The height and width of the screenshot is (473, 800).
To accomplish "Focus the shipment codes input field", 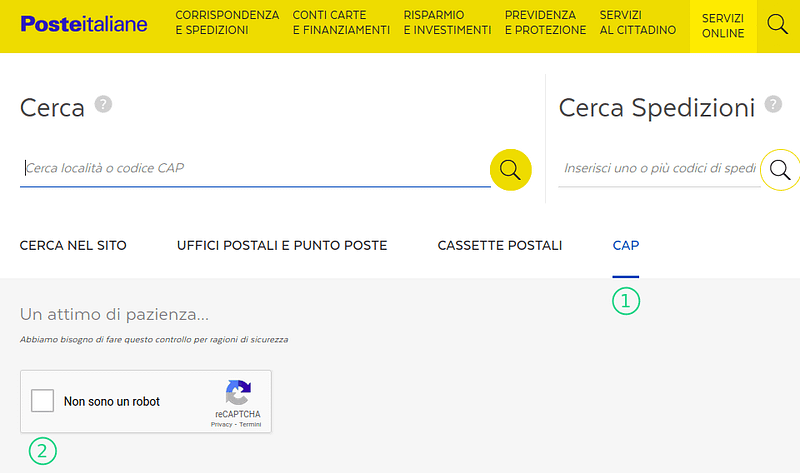I will (659, 168).
